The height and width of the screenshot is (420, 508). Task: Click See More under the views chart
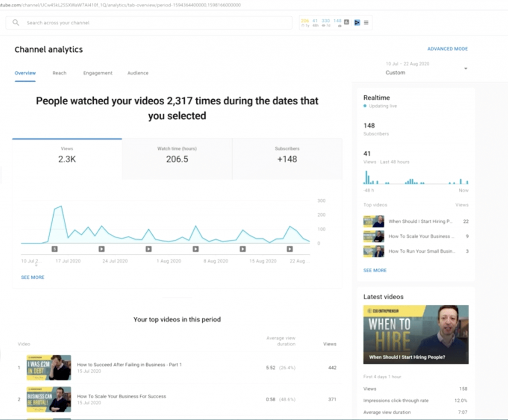point(33,277)
